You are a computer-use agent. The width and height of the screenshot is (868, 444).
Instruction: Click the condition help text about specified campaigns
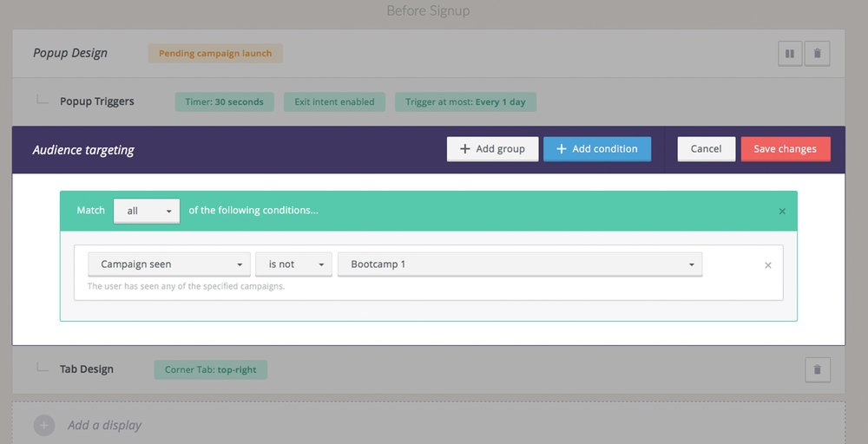click(x=186, y=286)
